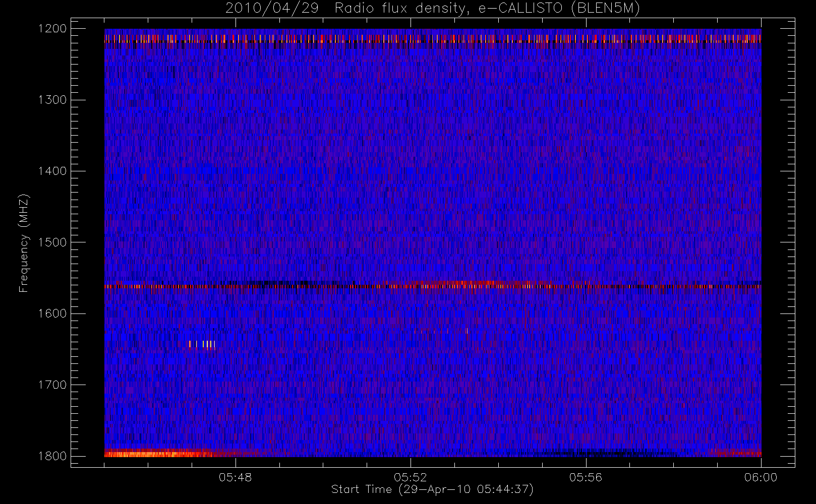This screenshot has width=816, height=504.
Task: Click the 05:52 time tick label
Action: click(411, 477)
